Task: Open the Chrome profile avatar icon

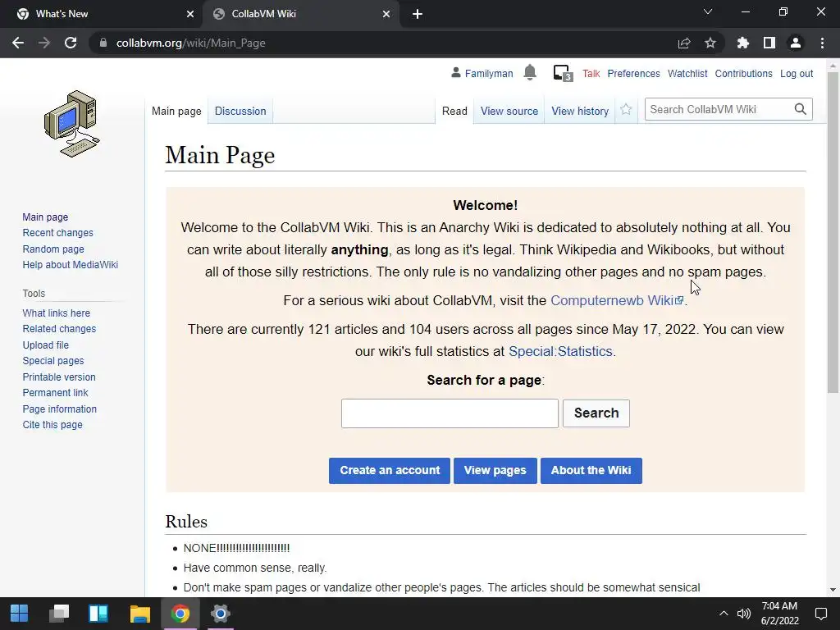Action: coord(796,43)
